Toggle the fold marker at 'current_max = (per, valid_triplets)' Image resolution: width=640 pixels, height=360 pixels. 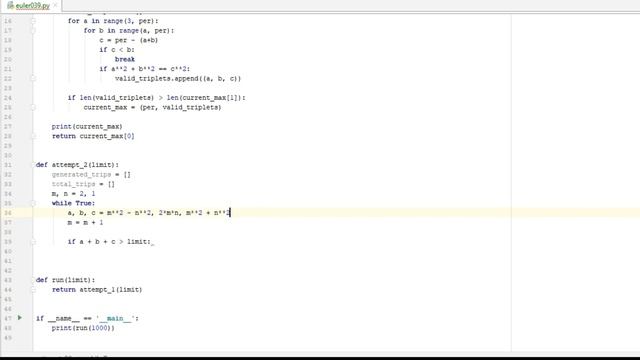(x=33, y=107)
